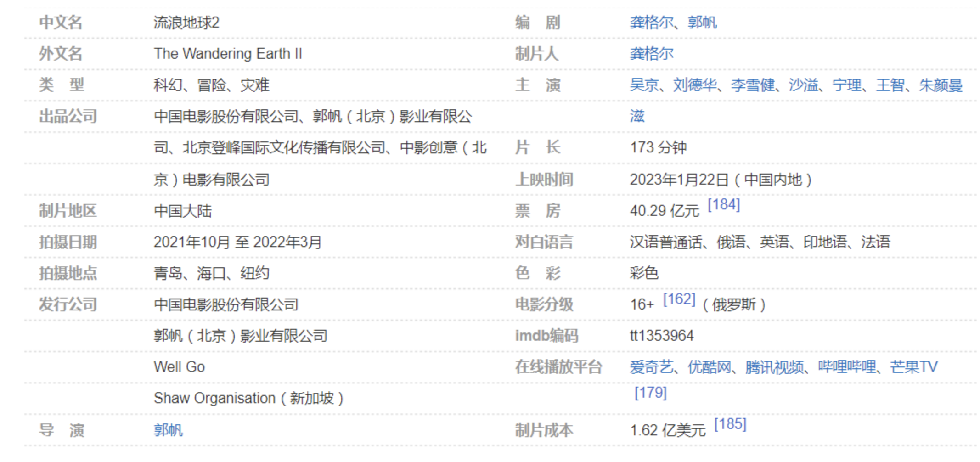Viewport: 980px width, 462px height.
Task: Select the imdb编码 field label
Action: coord(546,335)
